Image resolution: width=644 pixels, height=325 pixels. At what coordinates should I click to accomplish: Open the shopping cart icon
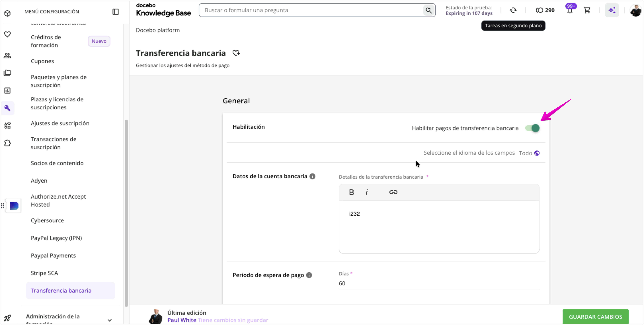coord(587,10)
